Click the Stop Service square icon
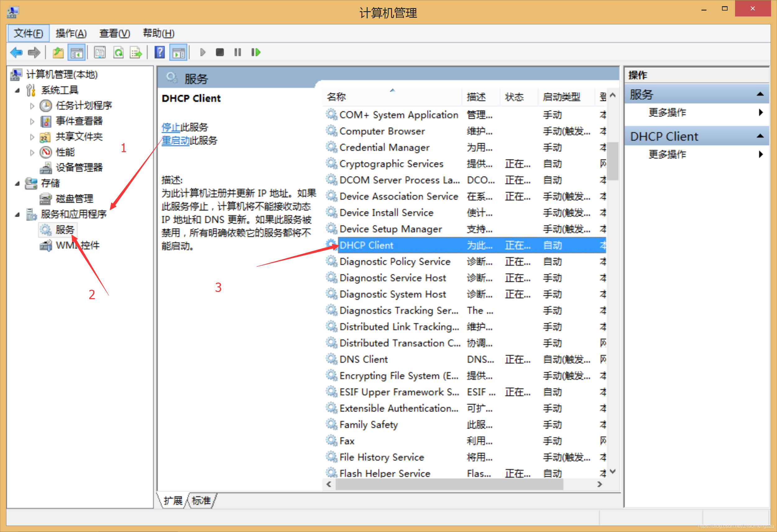777x532 pixels. tap(220, 52)
